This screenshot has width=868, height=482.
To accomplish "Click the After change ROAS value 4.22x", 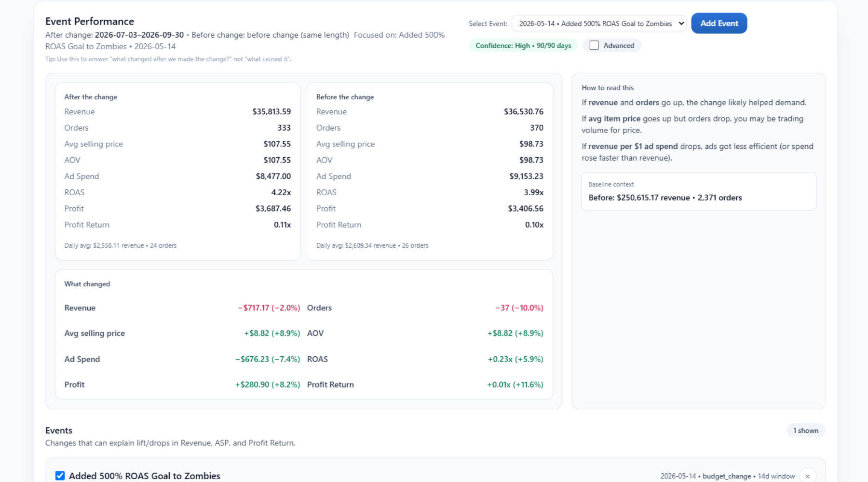I will pos(281,192).
